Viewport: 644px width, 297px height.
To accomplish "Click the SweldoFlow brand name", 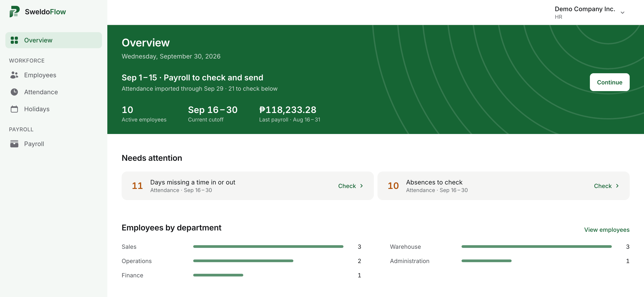I will [x=45, y=12].
